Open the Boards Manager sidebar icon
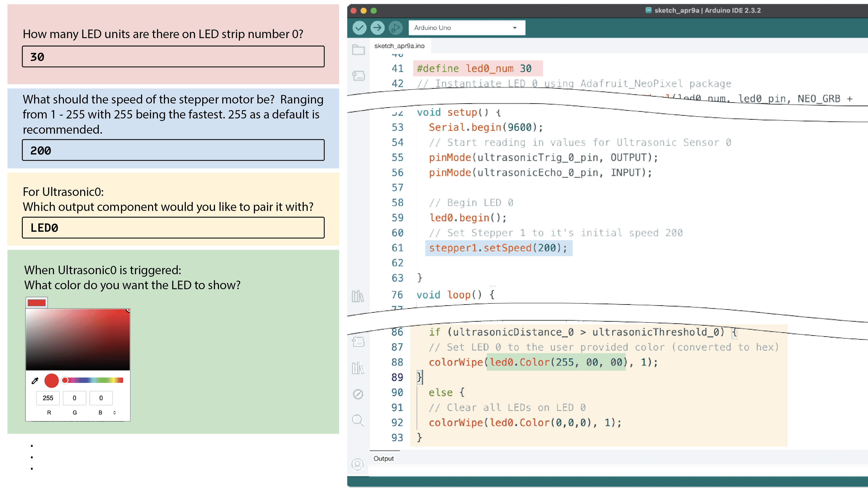 click(x=358, y=75)
